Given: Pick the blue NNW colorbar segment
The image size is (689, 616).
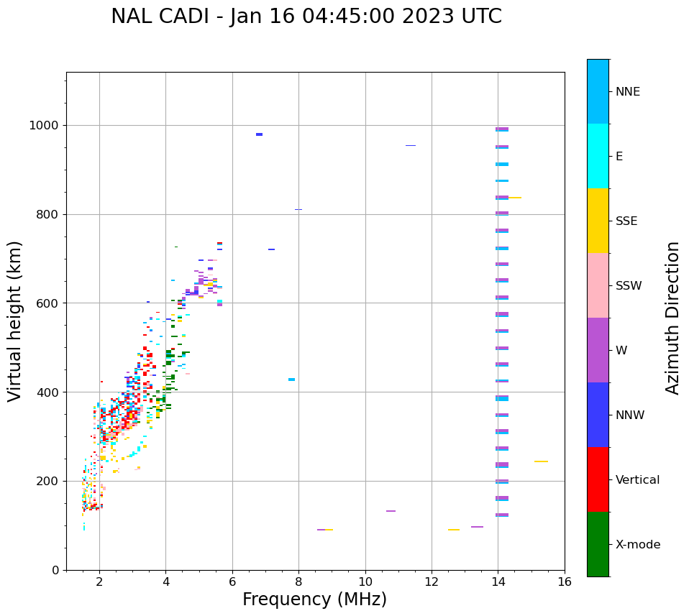Looking at the screenshot, I should (598, 415).
